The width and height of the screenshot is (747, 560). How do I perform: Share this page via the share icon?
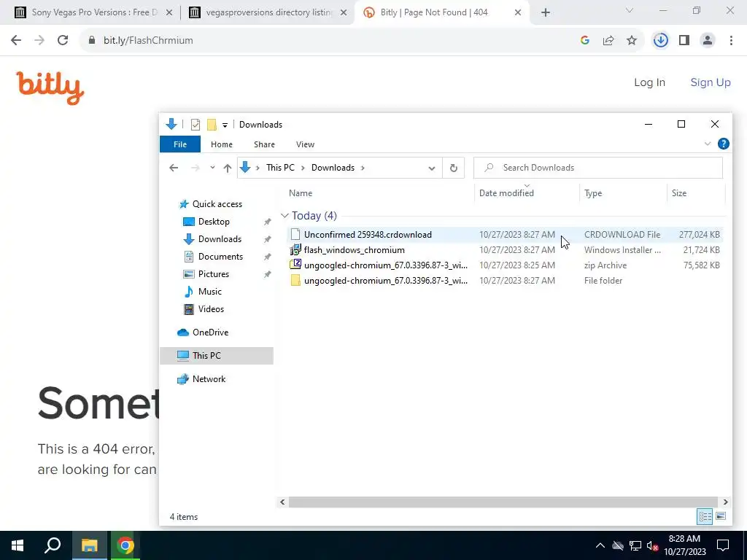coord(608,41)
